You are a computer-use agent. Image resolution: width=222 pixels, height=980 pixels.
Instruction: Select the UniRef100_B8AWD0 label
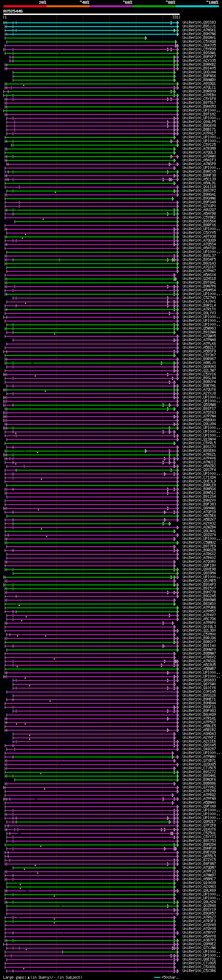pos(199,80)
